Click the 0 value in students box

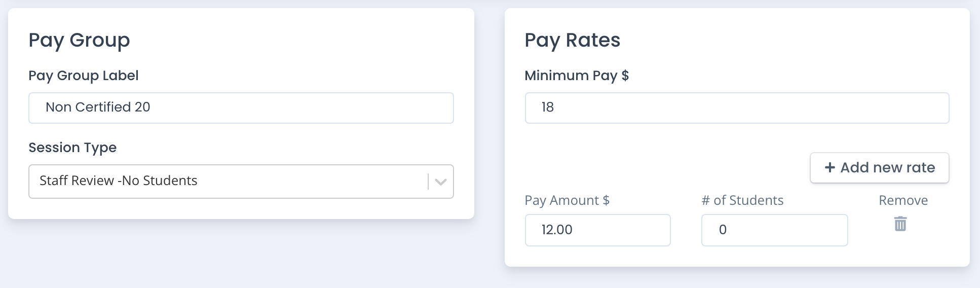(x=723, y=230)
